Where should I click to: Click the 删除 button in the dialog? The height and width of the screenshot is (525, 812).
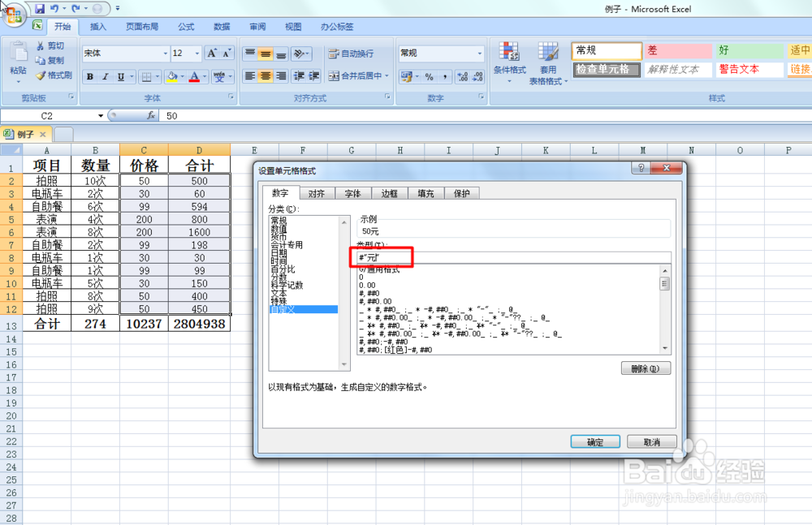click(646, 368)
